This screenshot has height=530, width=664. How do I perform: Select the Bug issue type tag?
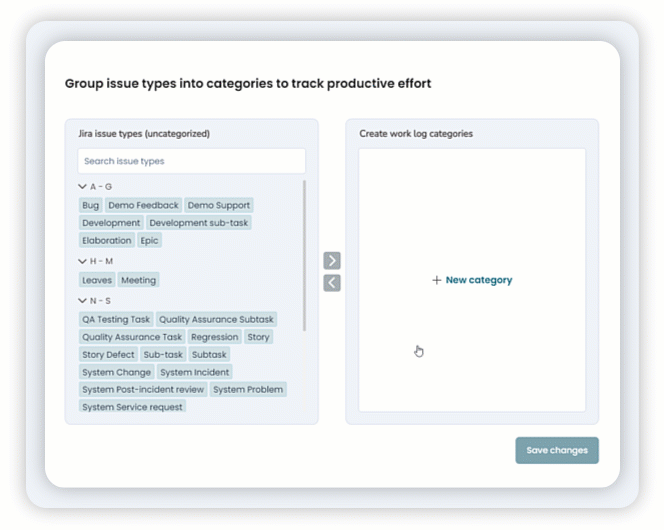(x=90, y=205)
